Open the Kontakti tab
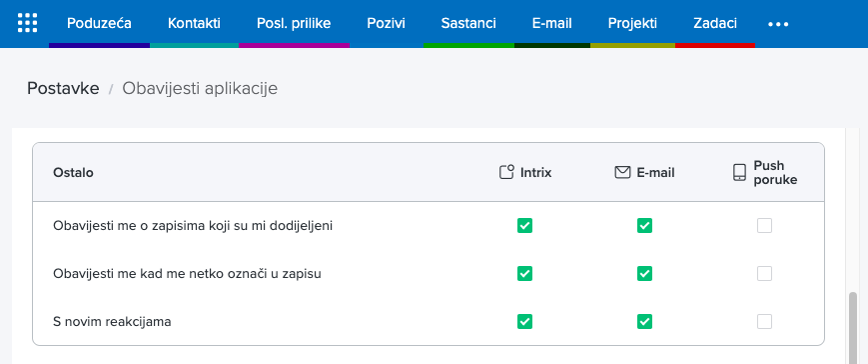Viewport: 868px width, 364px height. [194, 23]
